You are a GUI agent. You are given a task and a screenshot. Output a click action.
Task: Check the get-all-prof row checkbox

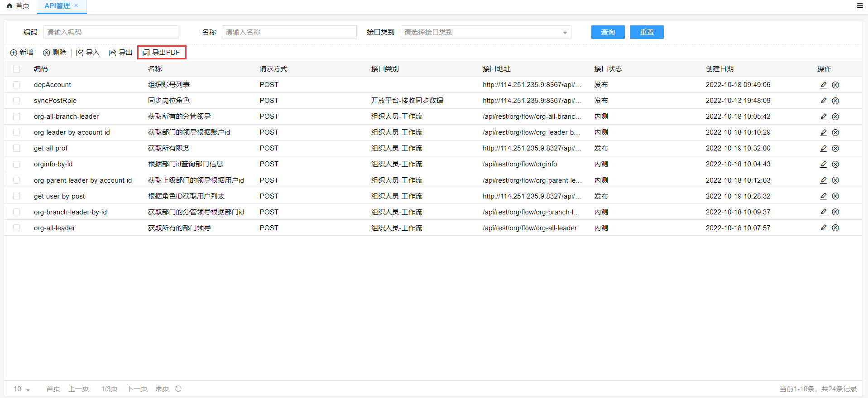tap(17, 148)
